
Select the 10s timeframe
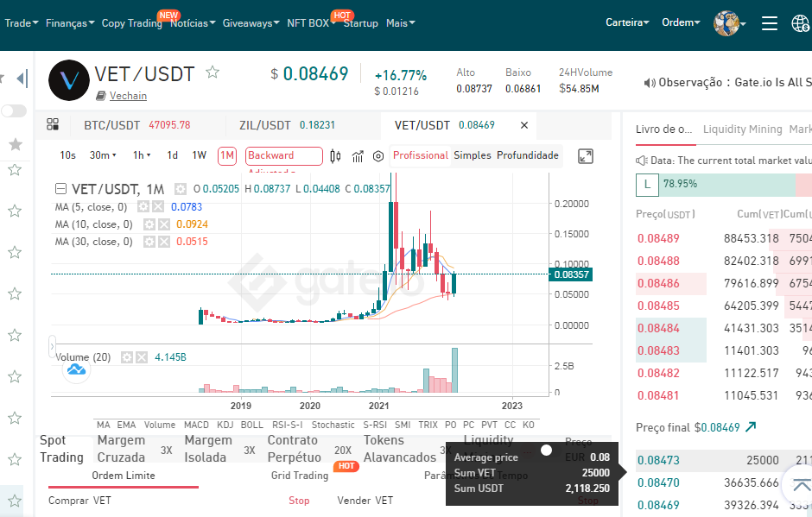[68, 155]
